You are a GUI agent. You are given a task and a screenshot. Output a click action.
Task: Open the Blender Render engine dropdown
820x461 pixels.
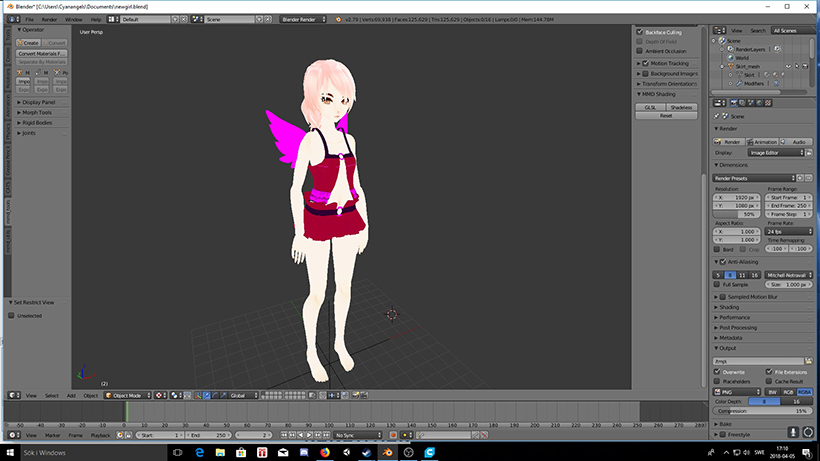[x=303, y=19]
